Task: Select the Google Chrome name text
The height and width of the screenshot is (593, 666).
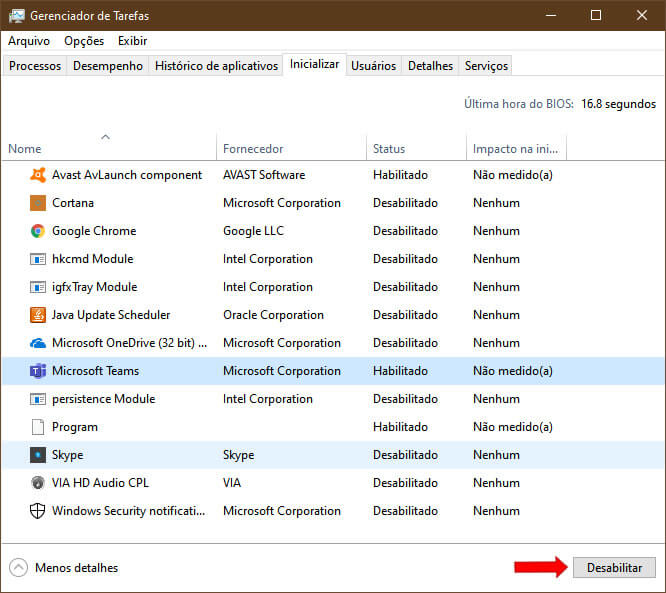Action: [94, 231]
